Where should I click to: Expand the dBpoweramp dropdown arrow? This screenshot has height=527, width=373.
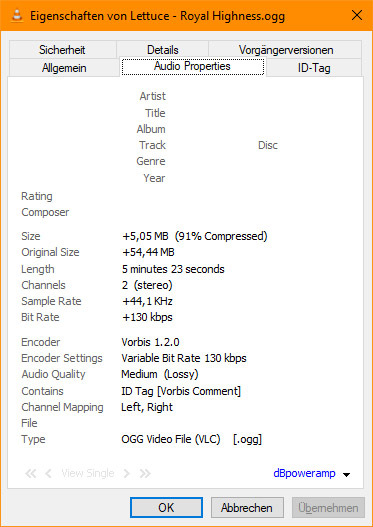(x=346, y=475)
